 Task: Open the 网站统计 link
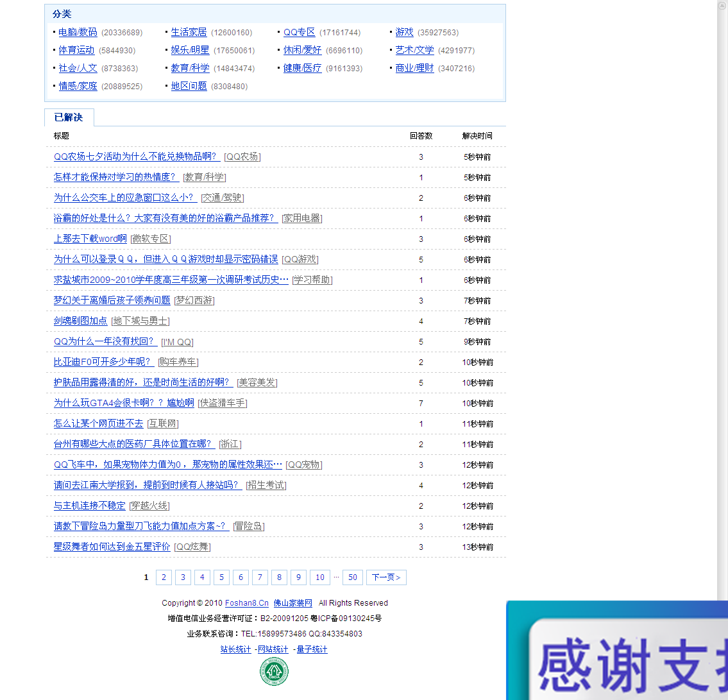tap(273, 649)
